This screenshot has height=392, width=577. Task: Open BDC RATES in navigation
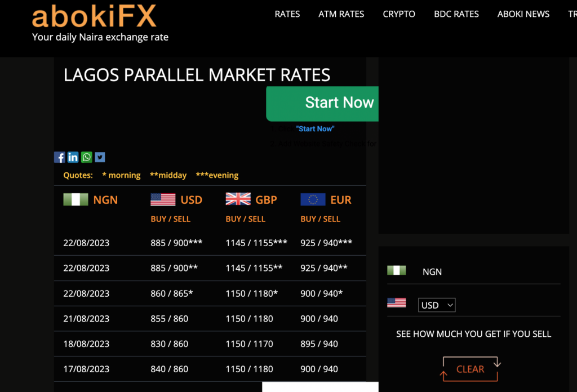[x=456, y=14]
